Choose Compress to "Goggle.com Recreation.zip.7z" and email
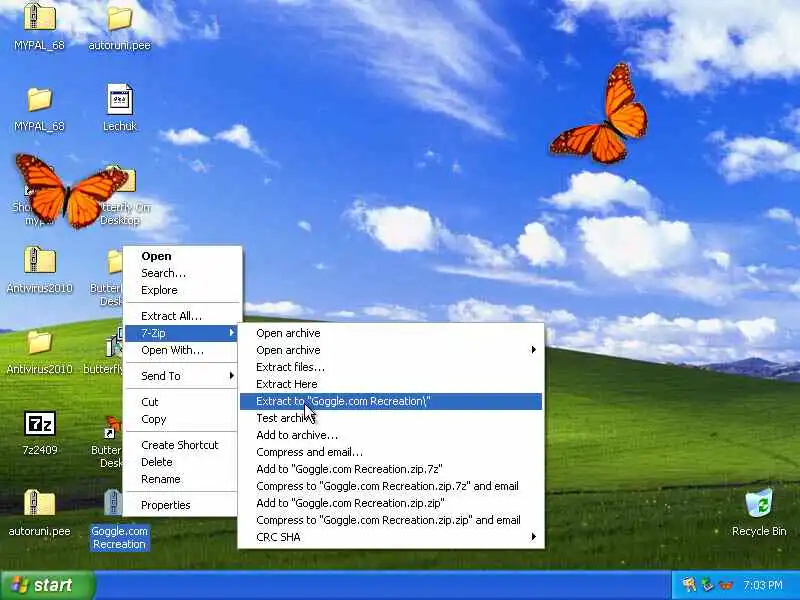Screen dimensions: 800x600 coord(391,486)
